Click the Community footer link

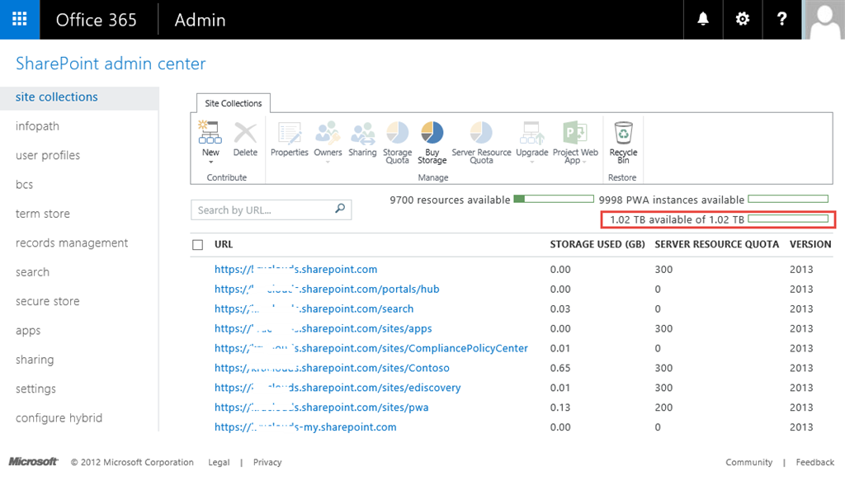click(x=748, y=462)
